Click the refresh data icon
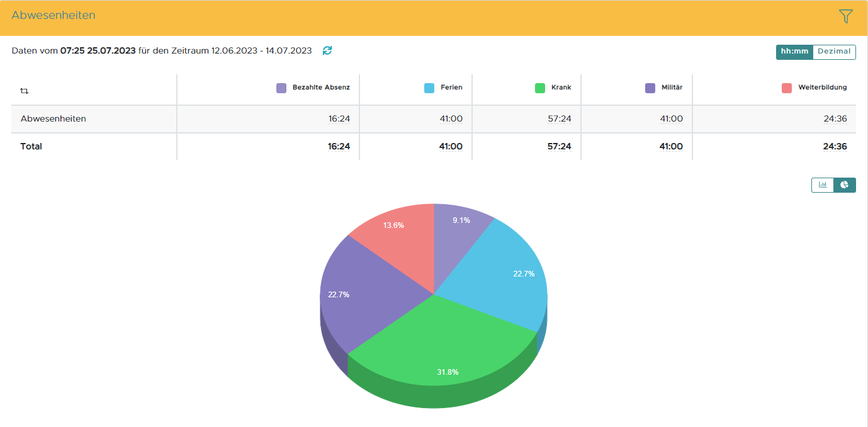The height and width of the screenshot is (427, 868). [327, 50]
